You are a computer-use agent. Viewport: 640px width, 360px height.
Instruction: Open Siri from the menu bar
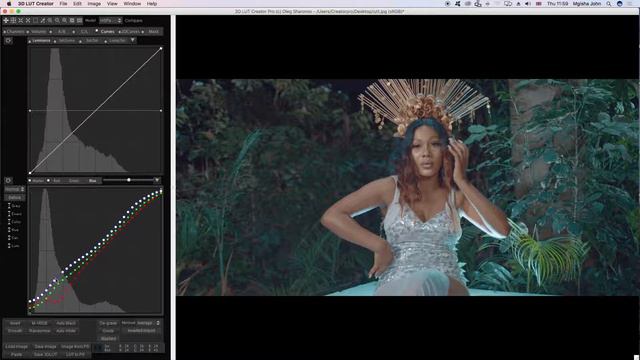(x=620, y=4)
